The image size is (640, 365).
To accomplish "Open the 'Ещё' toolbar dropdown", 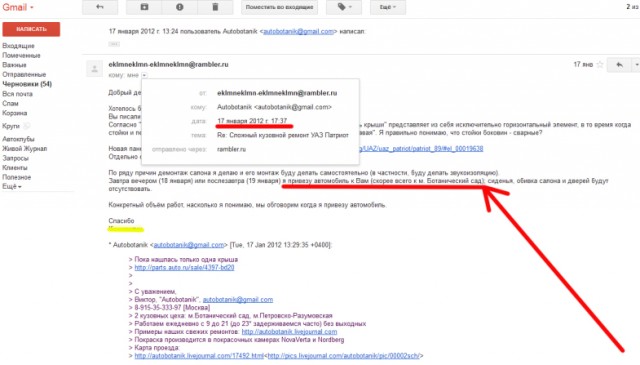I will point(388,7).
